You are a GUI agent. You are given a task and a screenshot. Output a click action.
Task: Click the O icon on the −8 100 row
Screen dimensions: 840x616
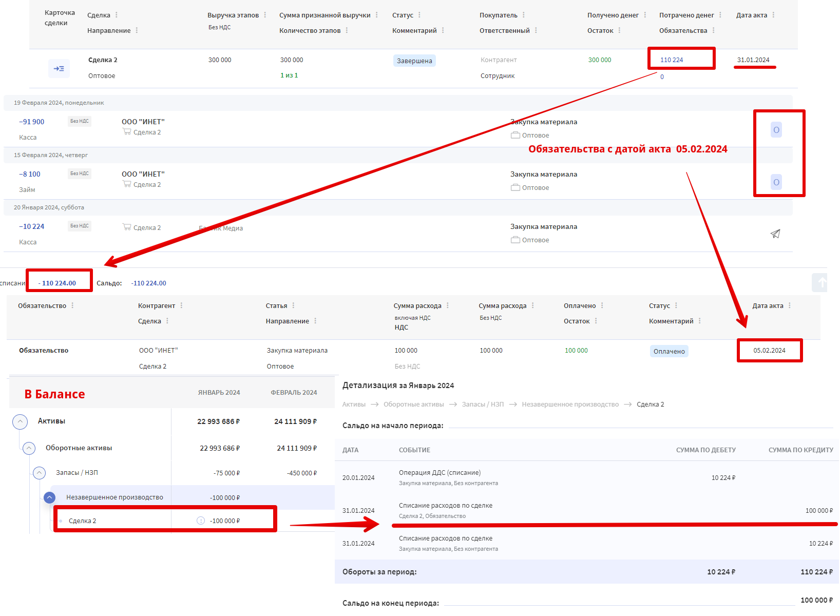click(776, 182)
